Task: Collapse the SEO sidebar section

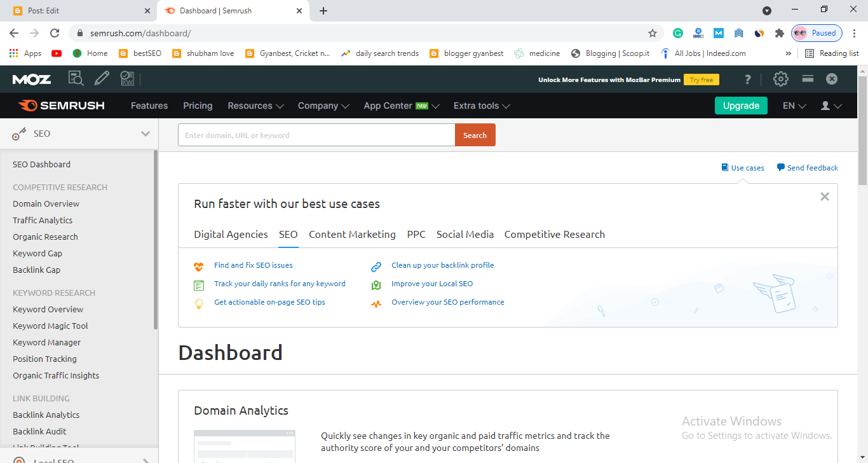Action: coord(146,134)
